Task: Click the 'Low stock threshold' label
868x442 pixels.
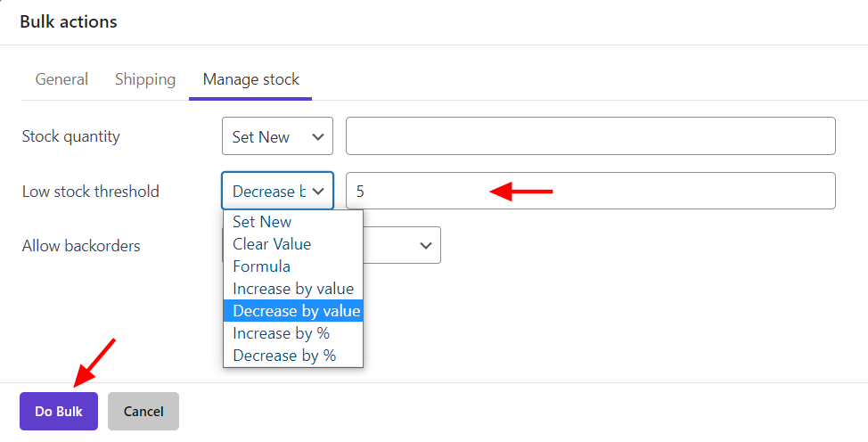Action: coord(90,191)
